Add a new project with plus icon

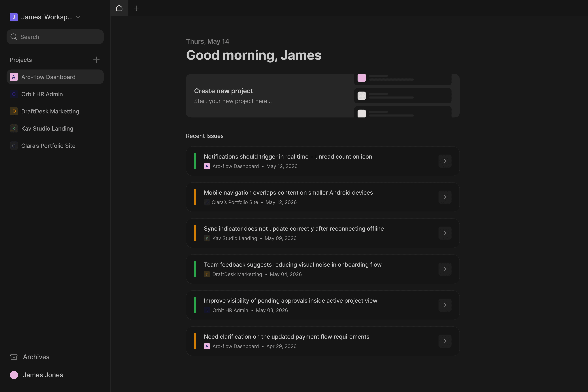[x=96, y=60]
